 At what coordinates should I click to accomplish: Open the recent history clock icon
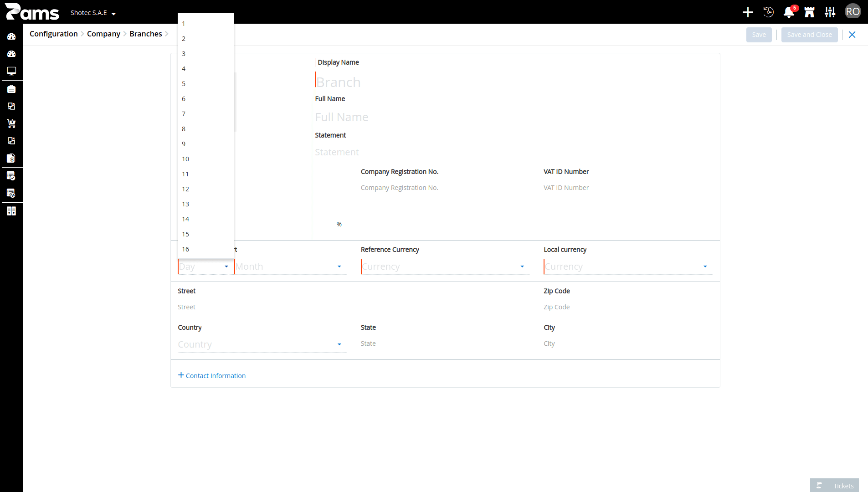(768, 12)
